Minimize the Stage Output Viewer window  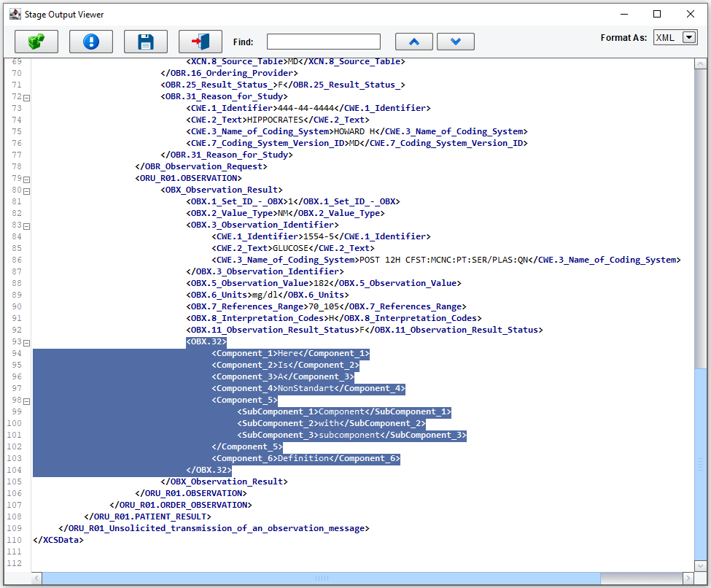tap(624, 14)
